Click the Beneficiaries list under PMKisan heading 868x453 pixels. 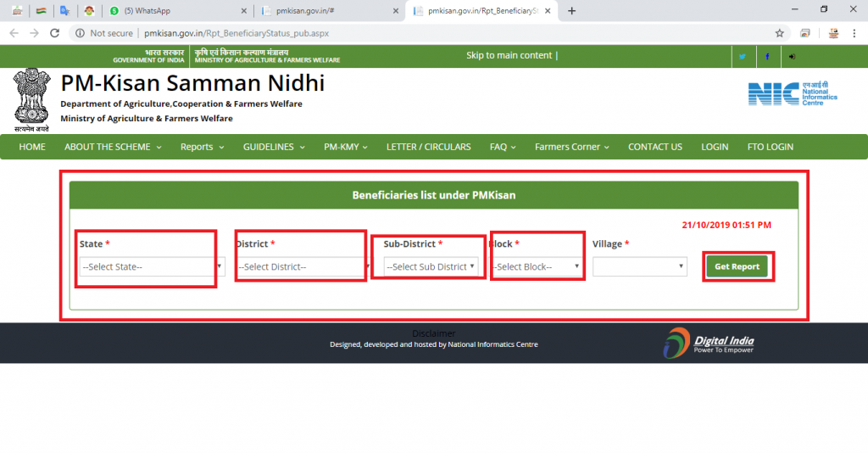[x=433, y=195]
